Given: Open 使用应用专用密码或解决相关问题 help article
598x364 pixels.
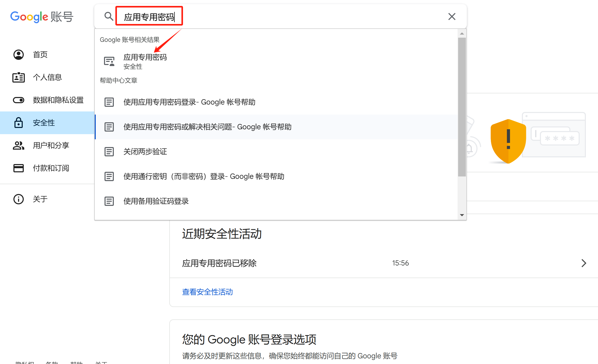Looking at the screenshot, I should 276,127.
